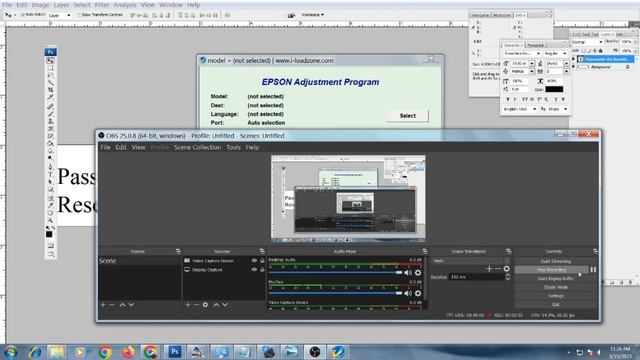
Task: Open the OBS scene transition dropdown
Action: point(471,260)
